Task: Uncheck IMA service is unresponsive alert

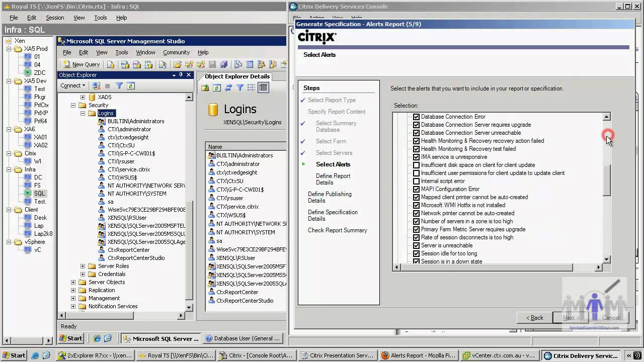Action: click(416, 157)
